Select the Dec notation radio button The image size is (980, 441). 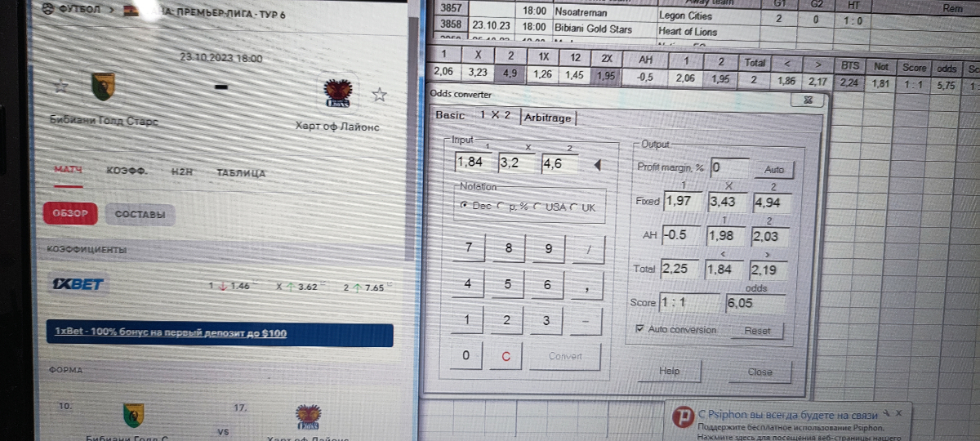(464, 207)
